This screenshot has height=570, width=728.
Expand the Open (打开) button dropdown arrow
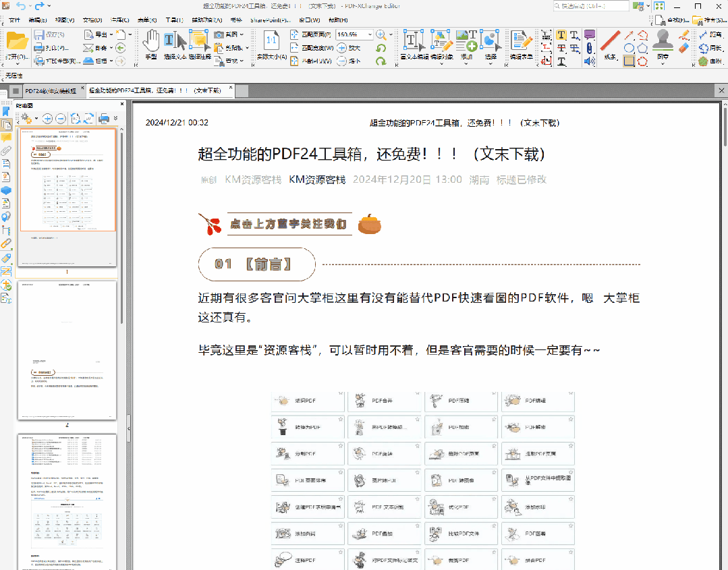coord(17,64)
